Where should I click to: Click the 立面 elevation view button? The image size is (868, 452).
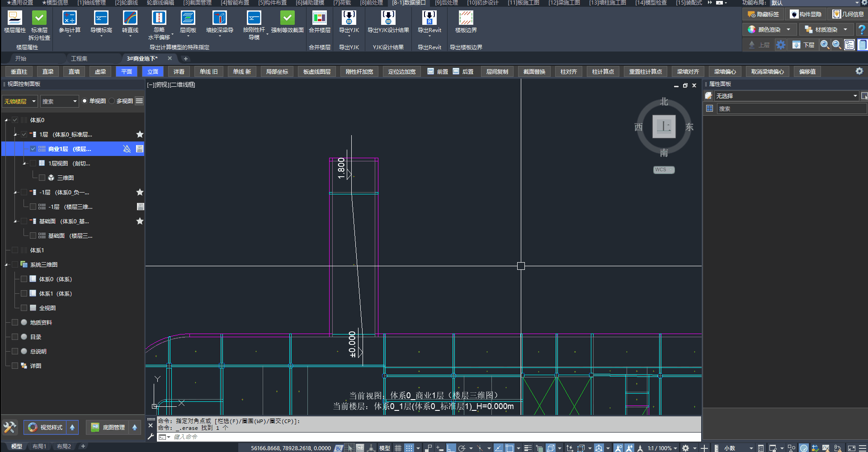[x=153, y=72]
